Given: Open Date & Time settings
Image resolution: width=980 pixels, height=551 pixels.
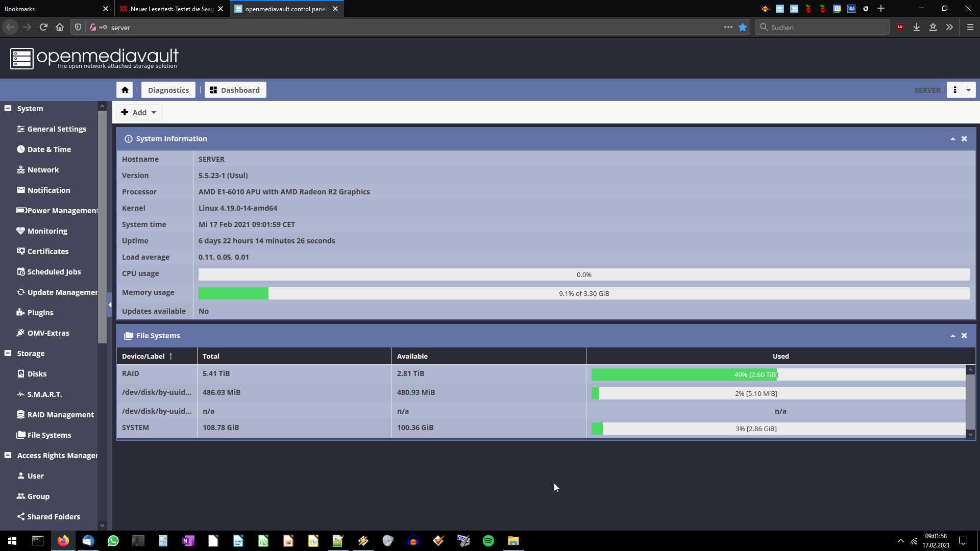Looking at the screenshot, I should [44, 149].
